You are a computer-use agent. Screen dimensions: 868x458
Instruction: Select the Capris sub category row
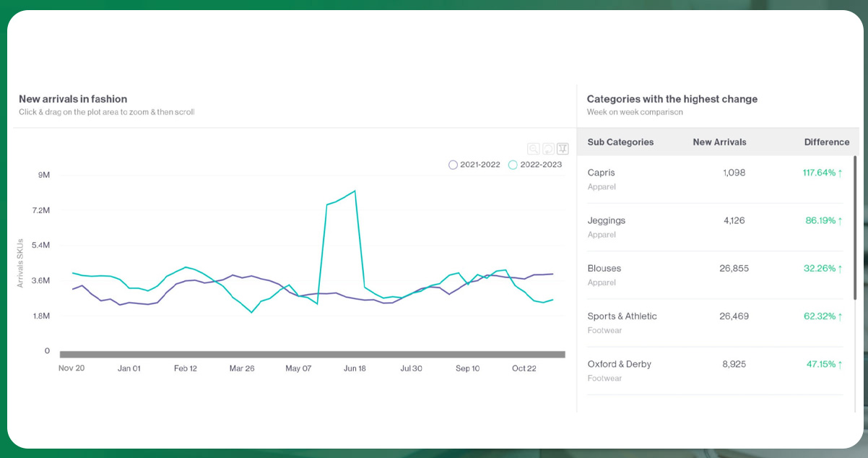(x=602, y=173)
